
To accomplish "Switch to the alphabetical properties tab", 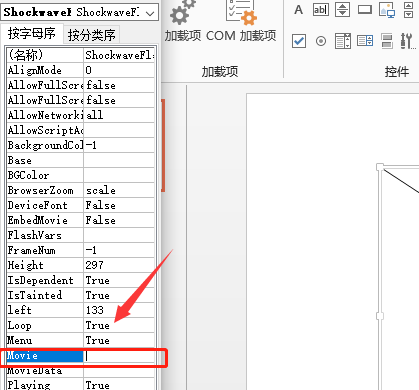I will point(32,34).
